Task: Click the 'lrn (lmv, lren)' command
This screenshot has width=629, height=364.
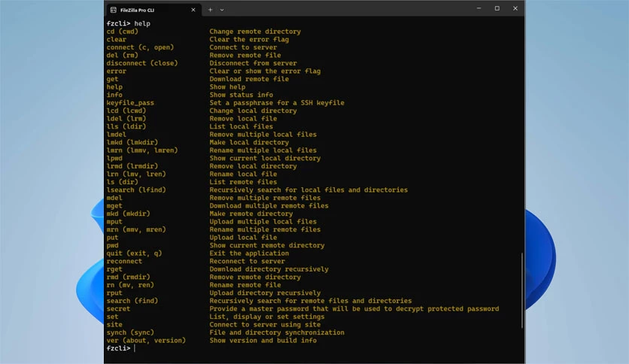Action: [x=136, y=174]
